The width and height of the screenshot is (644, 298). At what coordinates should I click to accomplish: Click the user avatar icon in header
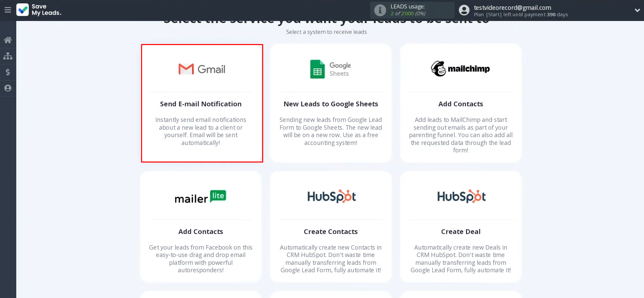pyautogui.click(x=464, y=10)
